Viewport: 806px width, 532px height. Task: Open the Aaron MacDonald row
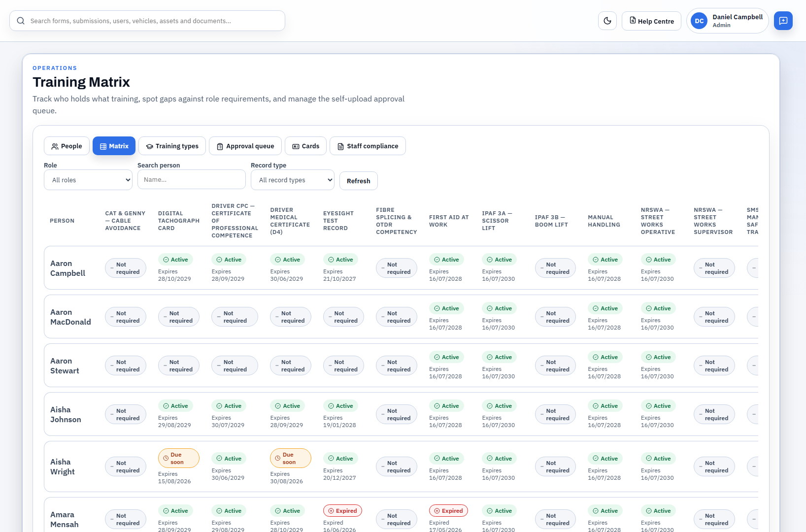point(401,317)
